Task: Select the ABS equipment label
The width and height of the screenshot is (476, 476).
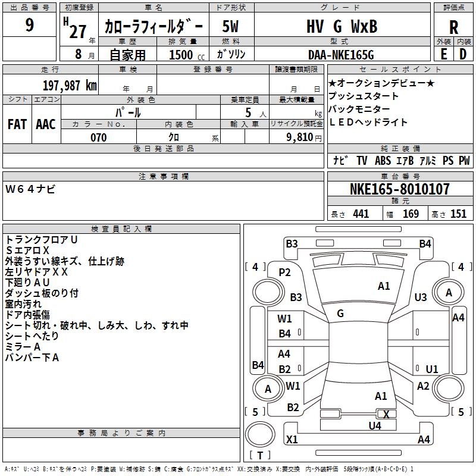Action: [x=383, y=161]
